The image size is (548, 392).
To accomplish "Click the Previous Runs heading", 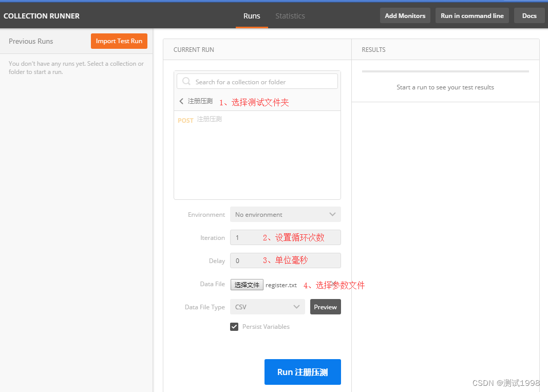I will pos(31,41).
